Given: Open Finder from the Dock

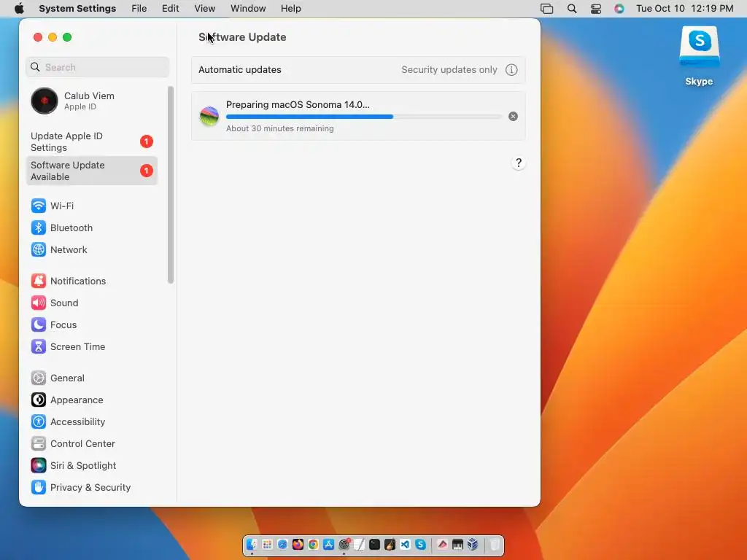Looking at the screenshot, I should [252, 544].
